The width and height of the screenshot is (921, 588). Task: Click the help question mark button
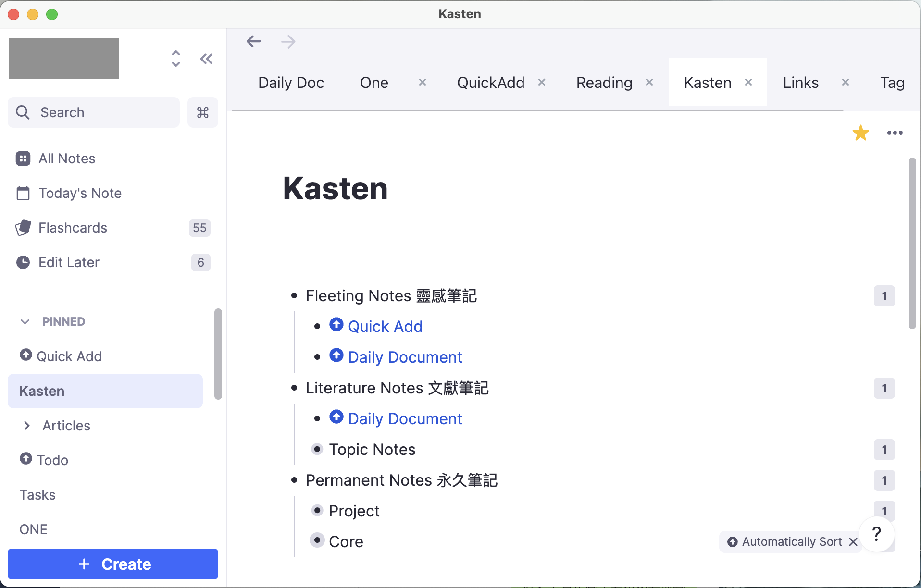(x=876, y=534)
